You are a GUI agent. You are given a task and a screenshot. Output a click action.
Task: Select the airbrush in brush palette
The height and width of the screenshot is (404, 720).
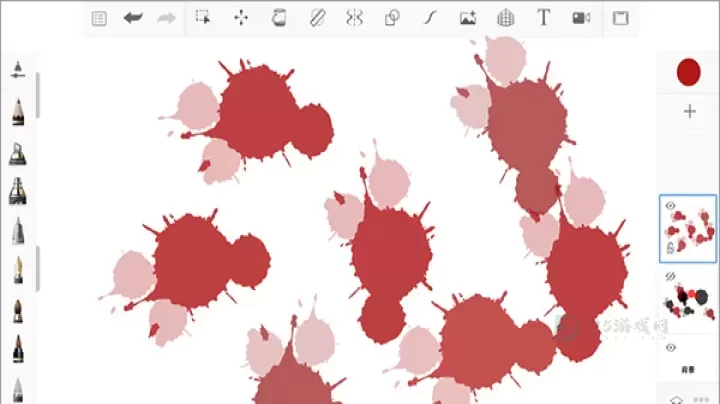(x=18, y=154)
